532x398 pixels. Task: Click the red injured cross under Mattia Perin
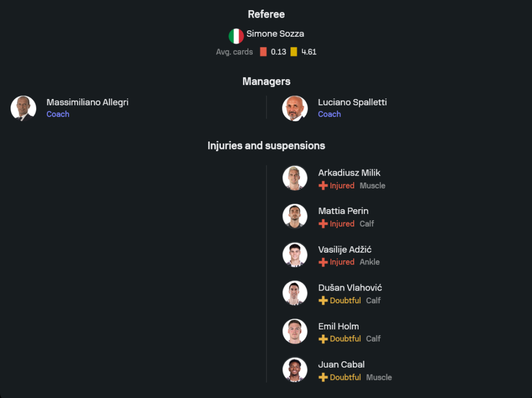(x=323, y=224)
